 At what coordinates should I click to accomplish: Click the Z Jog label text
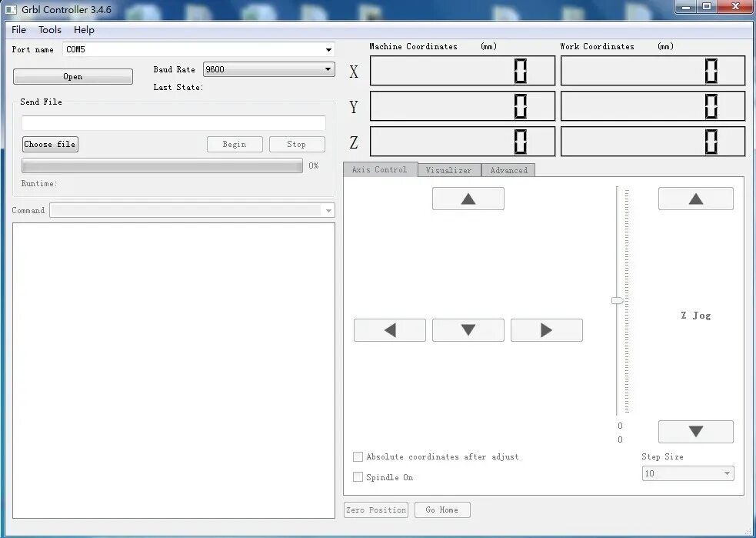point(696,316)
